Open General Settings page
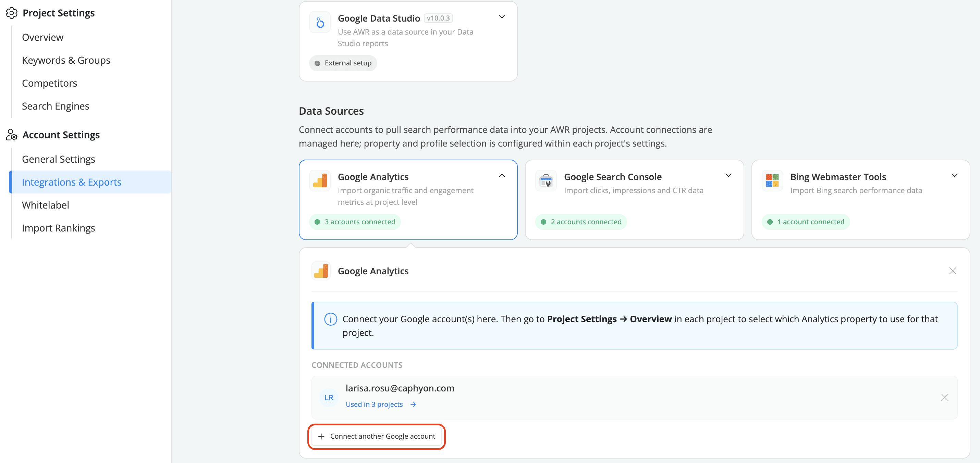This screenshot has width=980, height=463. (x=59, y=159)
